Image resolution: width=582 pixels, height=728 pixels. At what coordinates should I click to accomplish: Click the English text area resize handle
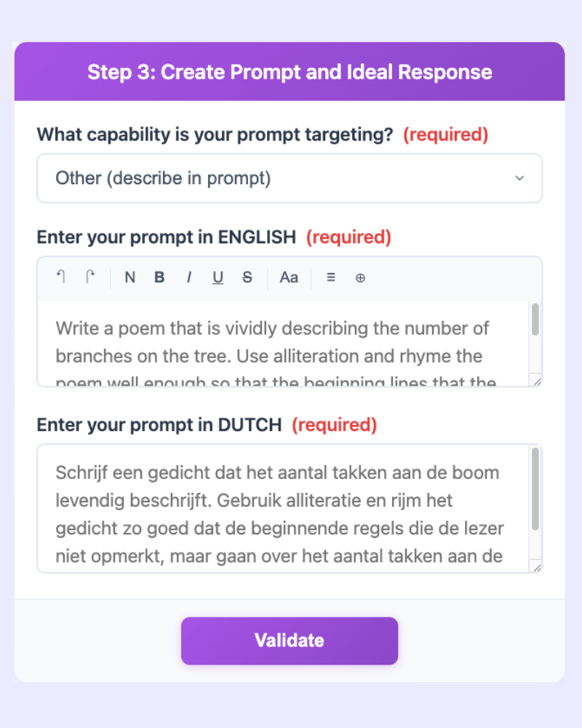[x=537, y=381]
